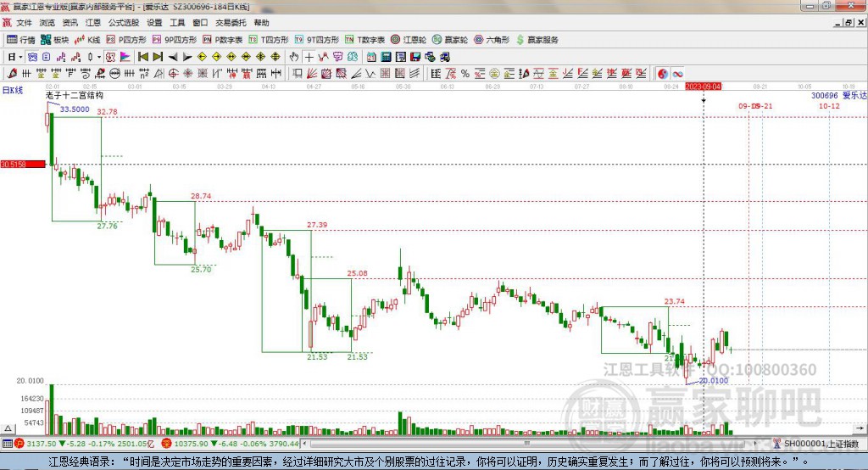Click the 300696 爱乐达 stock label
Viewport: 868px width, 470px height.
pyautogui.click(x=838, y=95)
